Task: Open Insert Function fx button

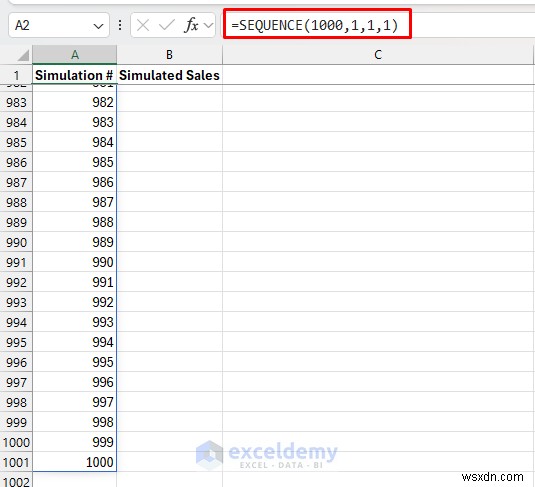Action: (x=191, y=25)
